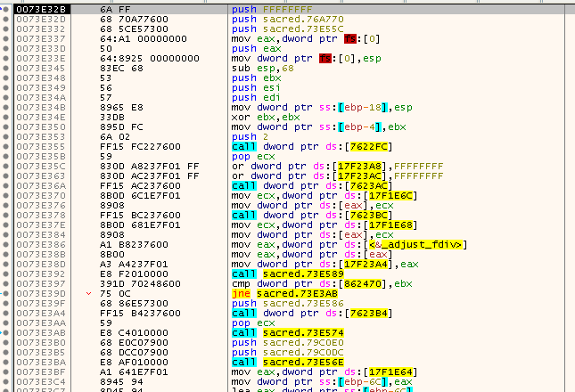575x392 pixels.
Task: Toggle breakpoint dot beside 0073E3AB
Action: [x=5, y=332]
